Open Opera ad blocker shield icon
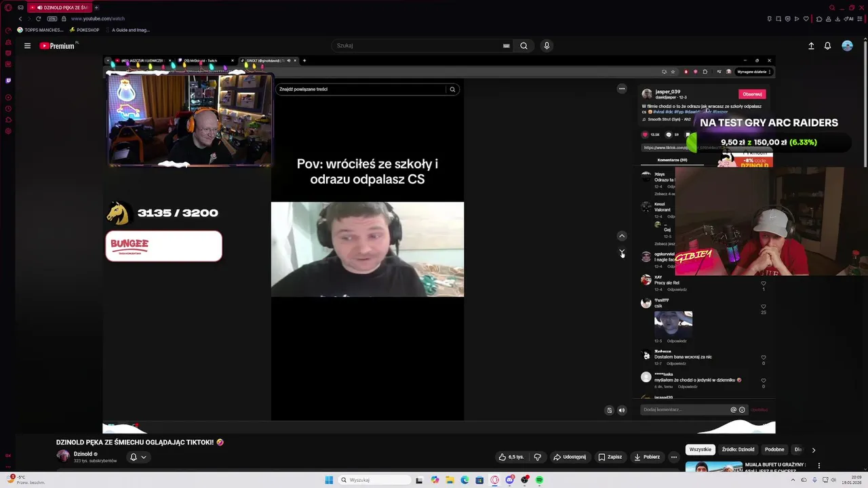This screenshot has width=868, height=488. [788, 19]
